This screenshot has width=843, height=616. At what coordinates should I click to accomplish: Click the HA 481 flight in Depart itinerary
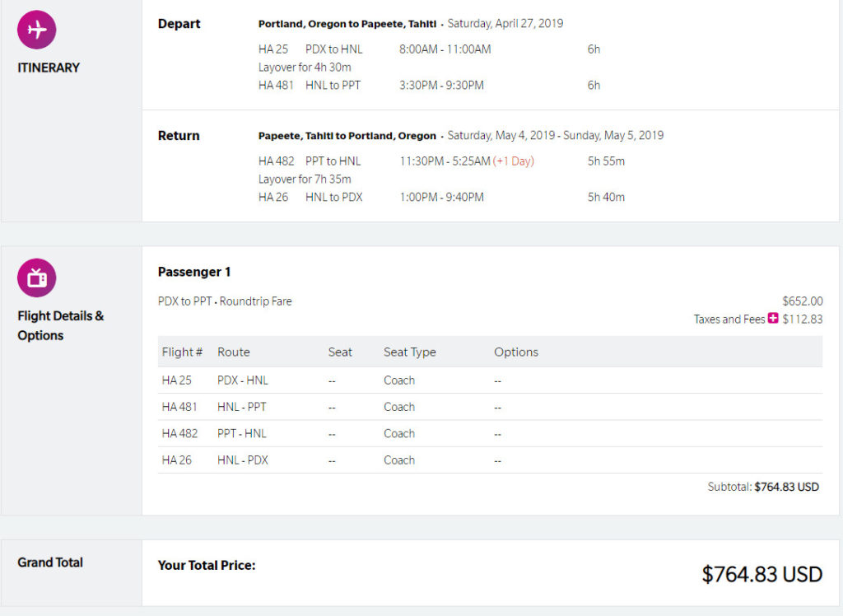(276, 85)
